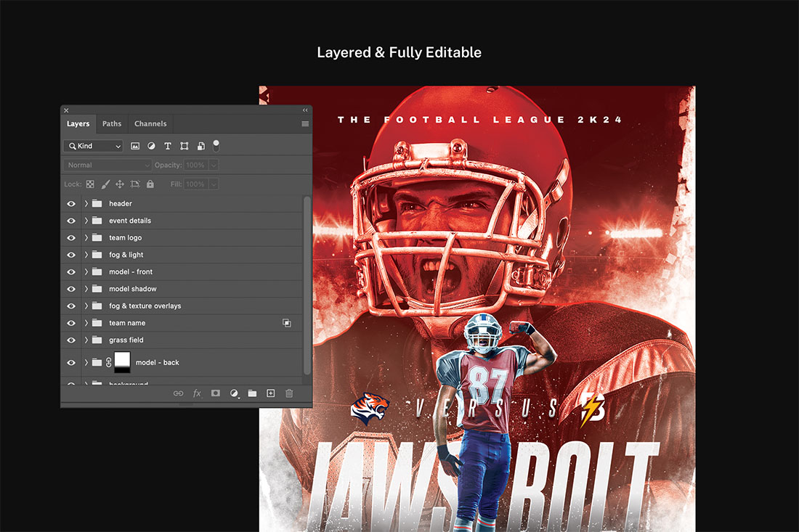Viewport: 799px width, 532px height.
Task: Expand the model shadow group
Action: (86, 289)
